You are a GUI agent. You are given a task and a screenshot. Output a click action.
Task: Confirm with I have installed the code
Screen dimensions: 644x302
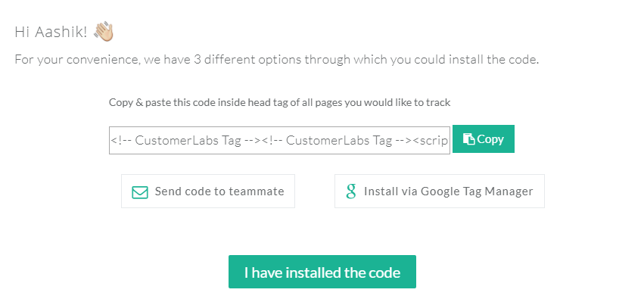322,272
